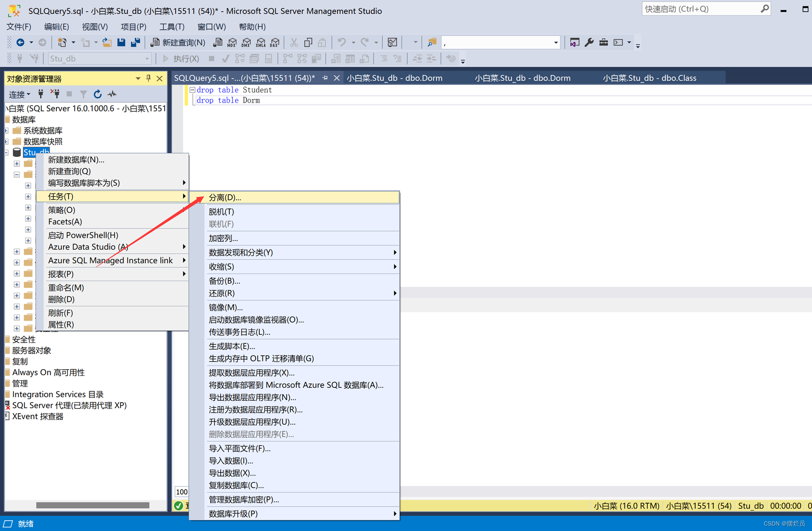Screen dimensions: 812x531
Task: Click the Open File folder icon
Action: tap(107, 42)
